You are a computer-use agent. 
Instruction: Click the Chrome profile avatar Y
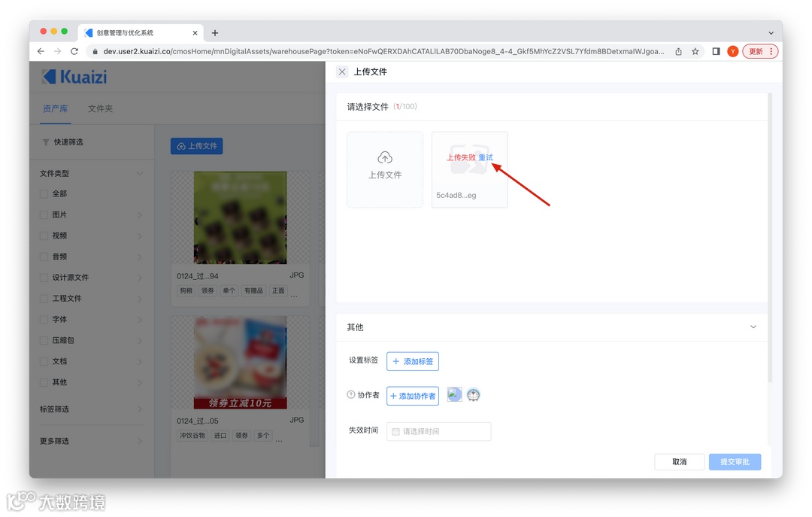tap(732, 51)
